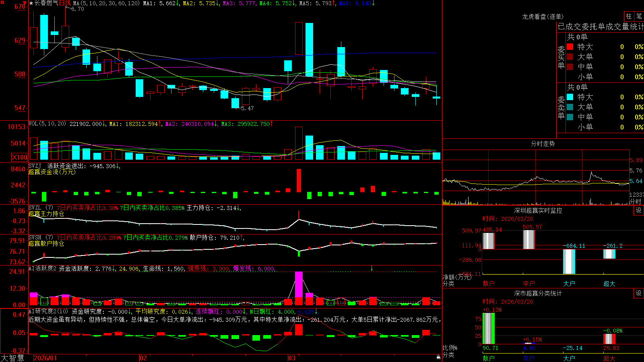Click the lock icon on the date axis

(438, 357)
